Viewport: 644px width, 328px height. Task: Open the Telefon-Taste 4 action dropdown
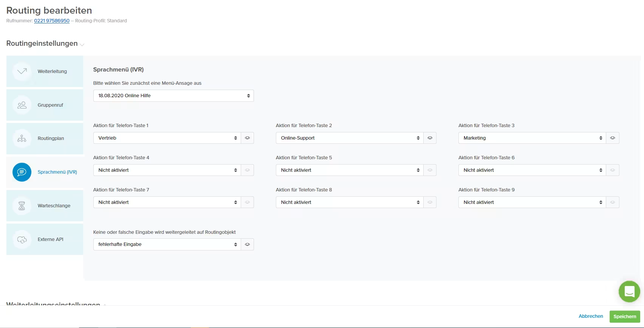pos(167,170)
